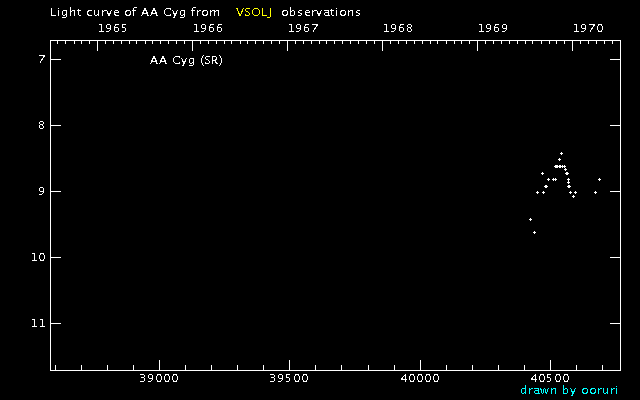Click the word 'observations' in the title
This screenshot has height=400, width=640.
(x=321, y=12)
